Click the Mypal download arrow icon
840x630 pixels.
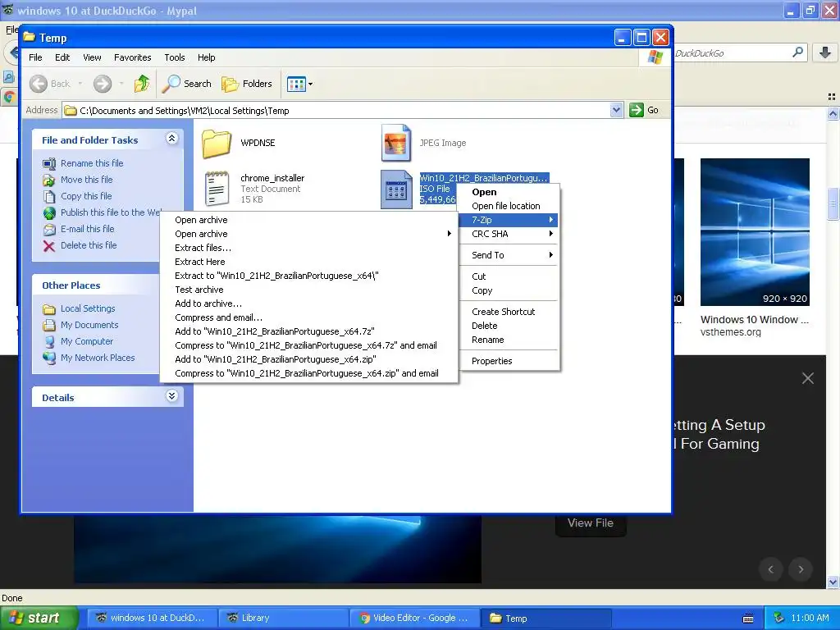coord(825,52)
